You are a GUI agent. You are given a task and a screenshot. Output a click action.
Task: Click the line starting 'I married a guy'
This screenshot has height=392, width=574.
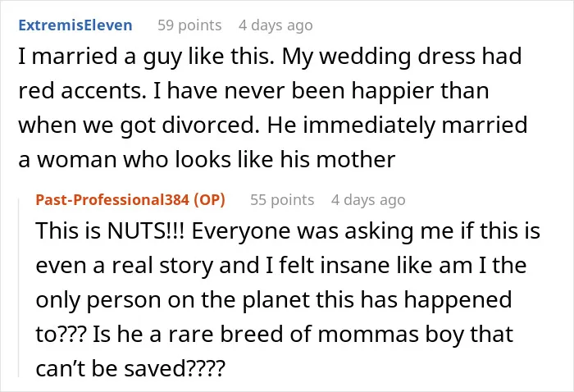click(270, 57)
